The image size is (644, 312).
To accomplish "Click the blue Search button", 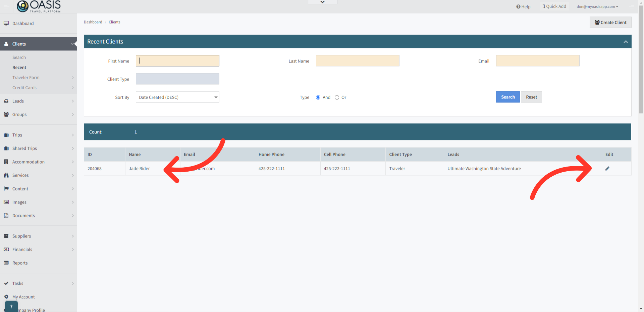I will tap(507, 97).
